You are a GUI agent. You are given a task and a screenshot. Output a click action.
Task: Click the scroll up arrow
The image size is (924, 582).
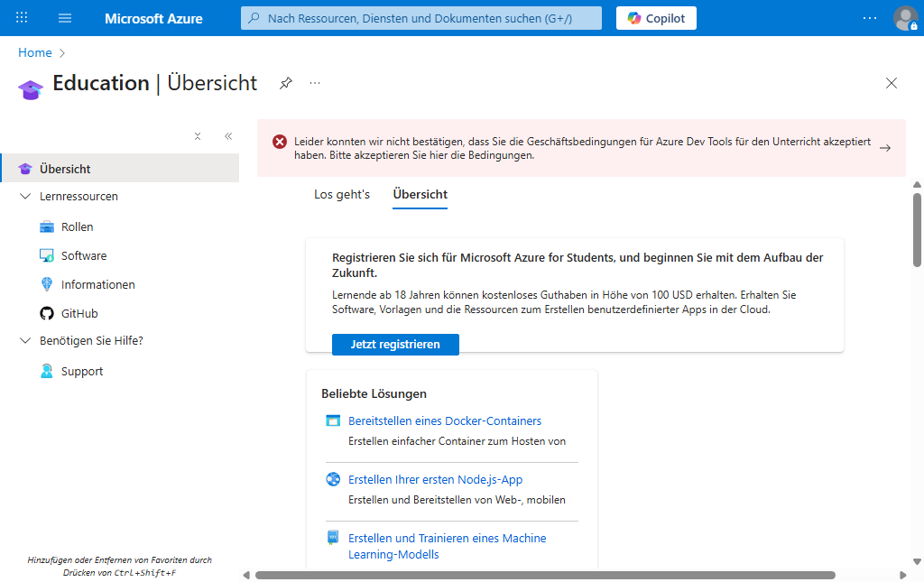[917, 185]
